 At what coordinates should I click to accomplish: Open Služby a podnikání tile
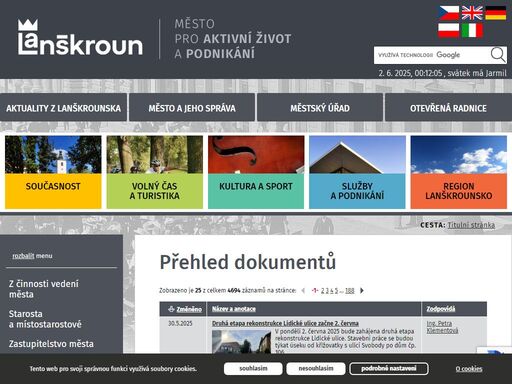[357, 172]
